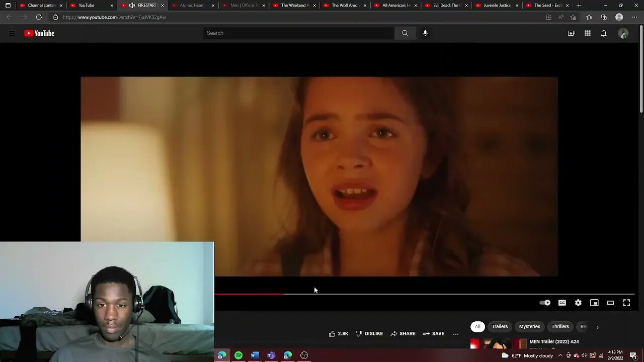644x362 pixels.
Task: Open weather widget 62°F Mostly cloudy
Action: 527,355
